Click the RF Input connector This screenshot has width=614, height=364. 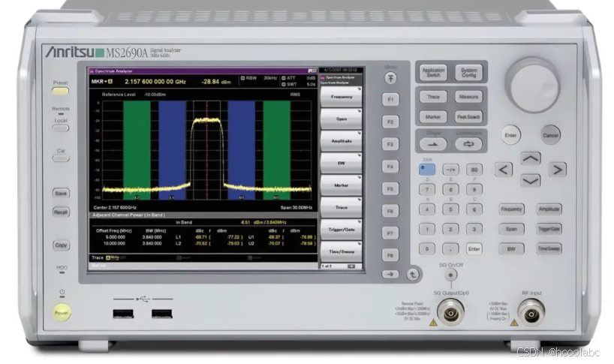(531, 313)
